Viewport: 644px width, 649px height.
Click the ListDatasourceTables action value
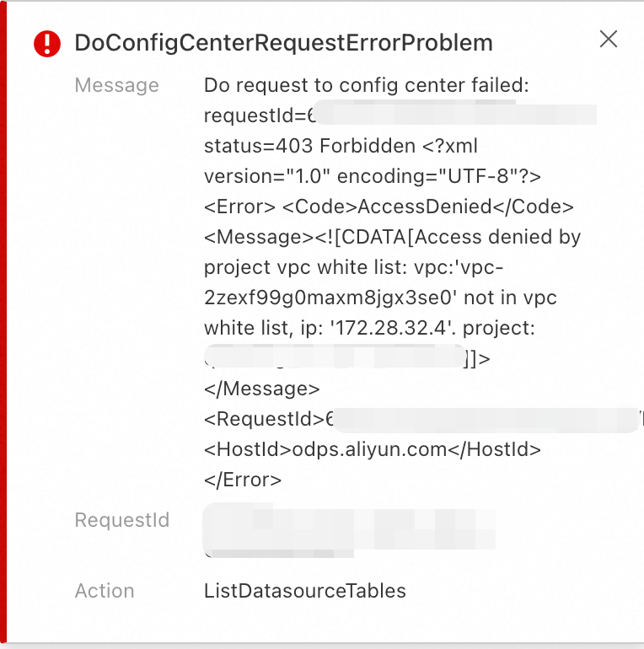coord(305,591)
